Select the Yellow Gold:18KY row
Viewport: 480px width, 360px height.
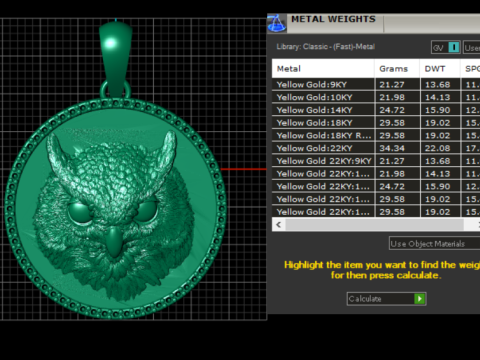tap(376, 123)
